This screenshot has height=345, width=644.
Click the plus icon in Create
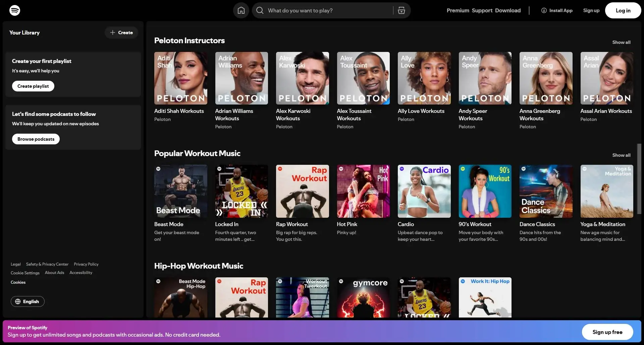[x=113, y=32]
